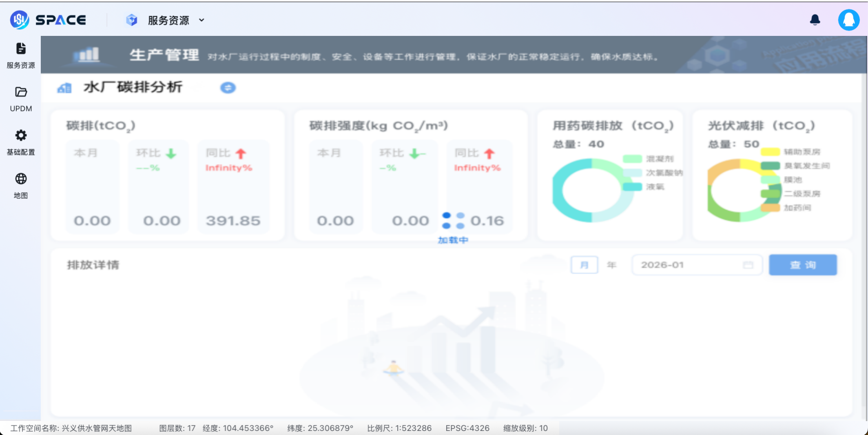The image size is (868, 435).
Task: Click the building icon next to 水厂碳排分析
Action: [x=64, y=87]
